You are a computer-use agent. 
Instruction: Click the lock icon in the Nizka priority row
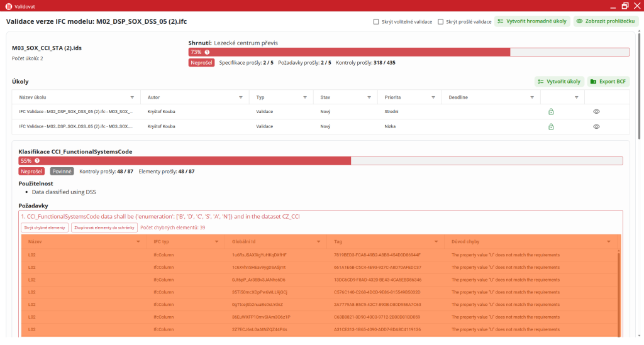[x=551, y=126]
